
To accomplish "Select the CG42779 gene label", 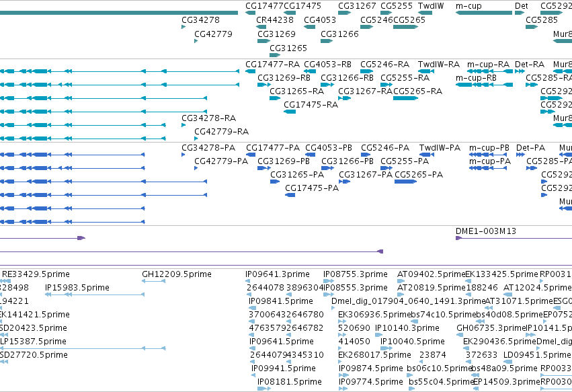I will click(x=213, y=34).
